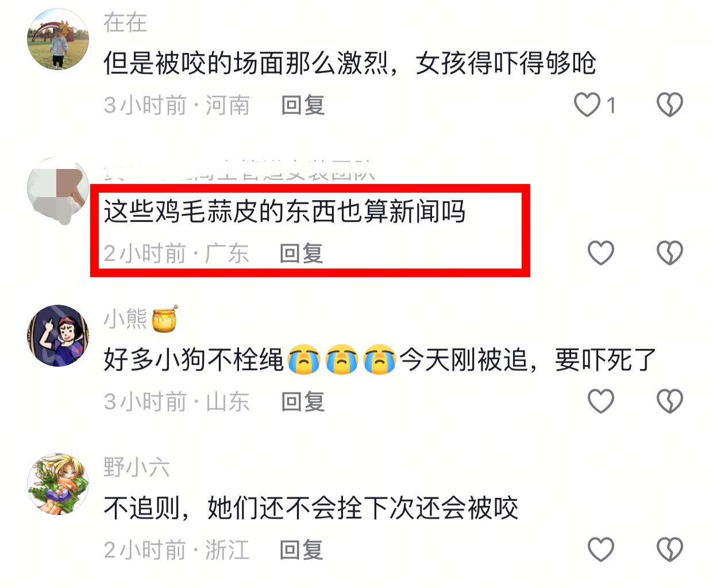Like the comment by 在在
Image resolution: width=713 pixels, height=588 pixels.
587,105
